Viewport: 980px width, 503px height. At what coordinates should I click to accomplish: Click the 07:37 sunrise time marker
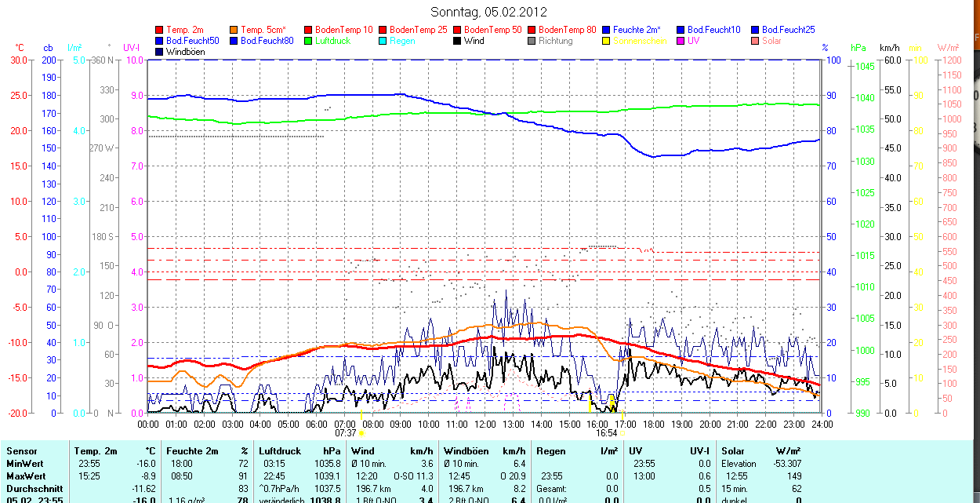click(346, 432)
